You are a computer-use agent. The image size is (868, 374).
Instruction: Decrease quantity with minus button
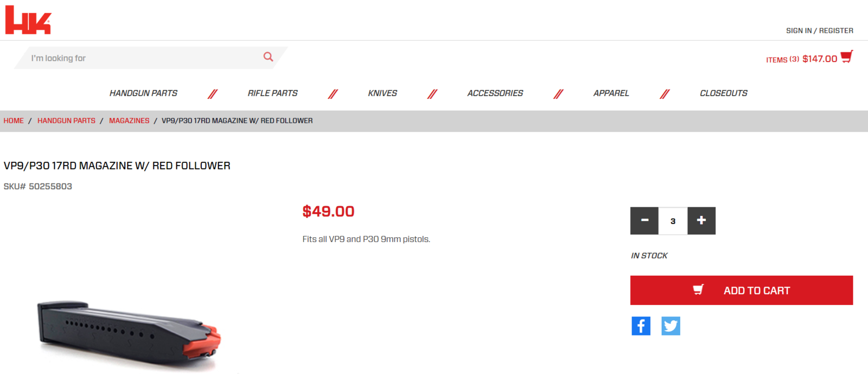point(644,220)
